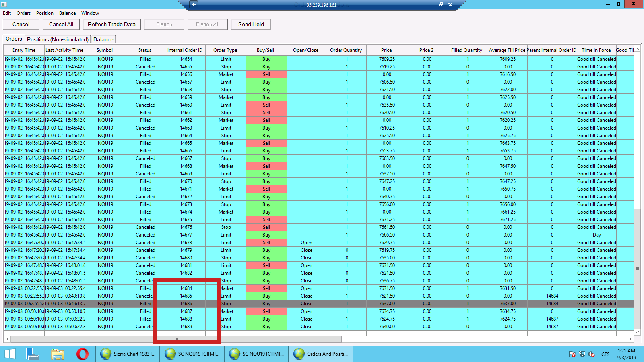This screenshot has height=362, width=644.
Task: Sort by Entry Time column header
Action: [x=24, y=50]
